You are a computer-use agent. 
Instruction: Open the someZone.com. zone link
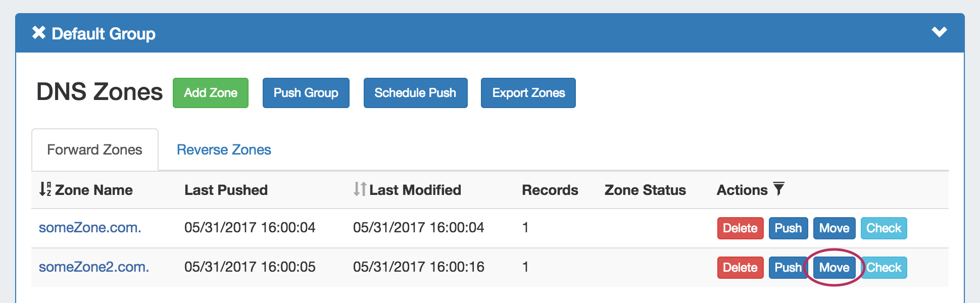(x=90, y=228)
